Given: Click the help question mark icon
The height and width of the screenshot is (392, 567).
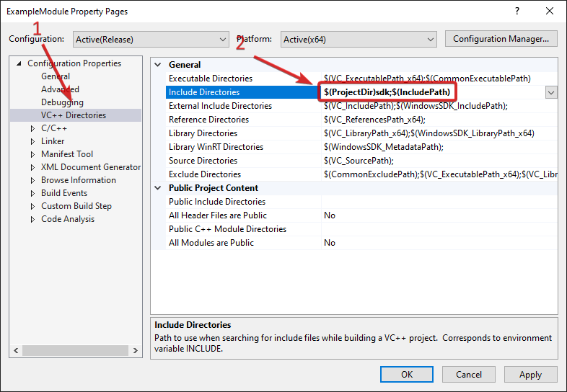Looking at the screenshot, I should 517,12.
